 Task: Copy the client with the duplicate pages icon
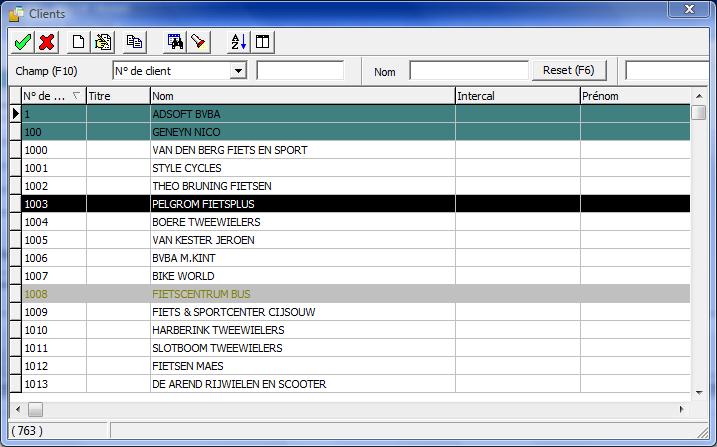[134, 42]
